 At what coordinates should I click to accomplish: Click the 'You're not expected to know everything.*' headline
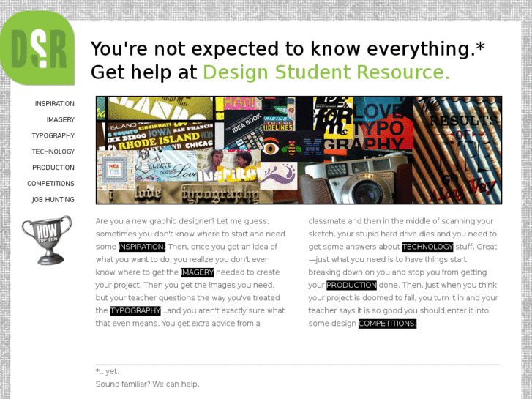pos(288,48)
